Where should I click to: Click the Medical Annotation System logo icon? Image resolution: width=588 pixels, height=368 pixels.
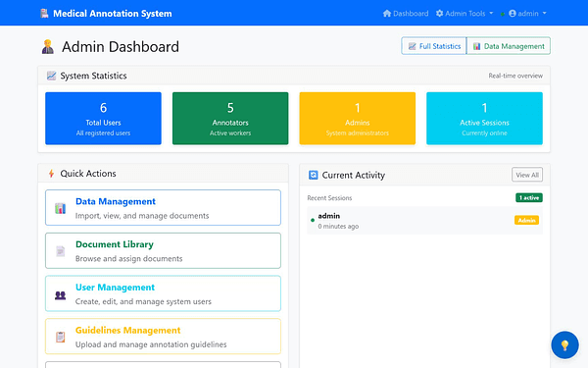[44, 14]
